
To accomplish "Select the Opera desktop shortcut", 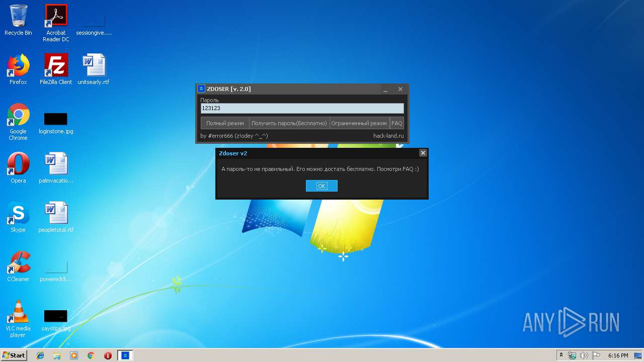I will coord(18,168).
